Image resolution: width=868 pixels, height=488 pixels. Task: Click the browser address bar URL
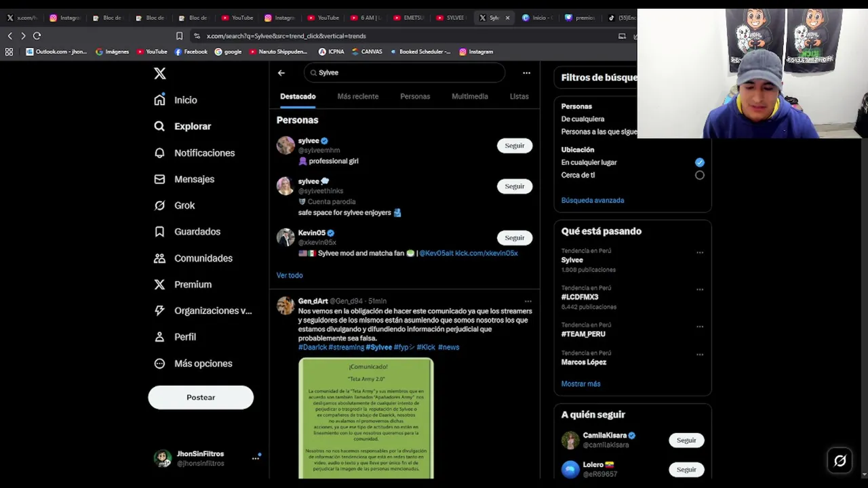click(x=286, y=36)
